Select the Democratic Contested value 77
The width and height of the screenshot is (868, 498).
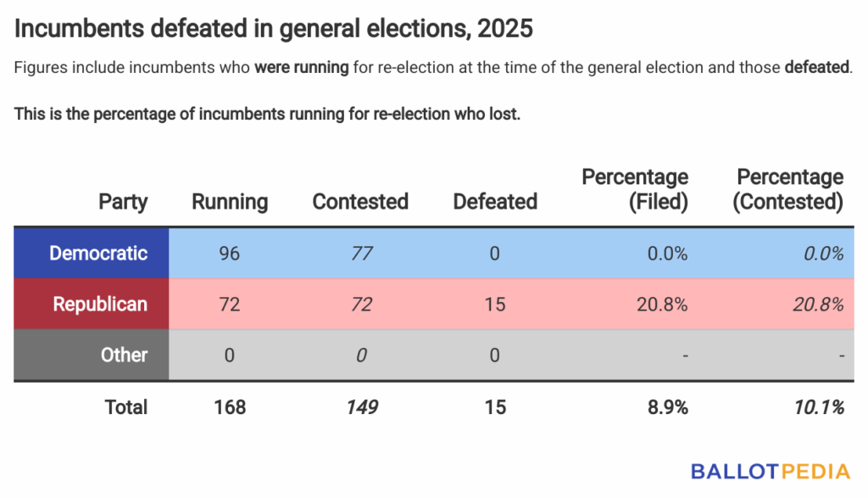362,253
